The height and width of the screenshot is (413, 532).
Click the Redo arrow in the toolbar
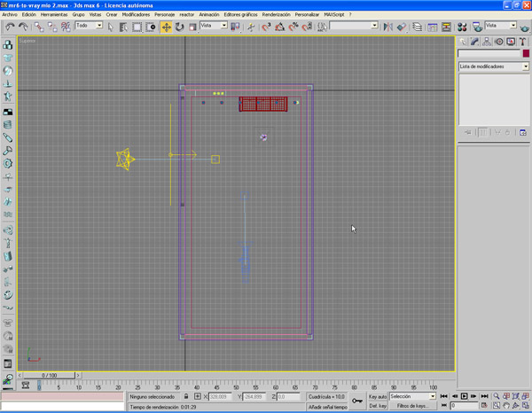tap(23, 27)
